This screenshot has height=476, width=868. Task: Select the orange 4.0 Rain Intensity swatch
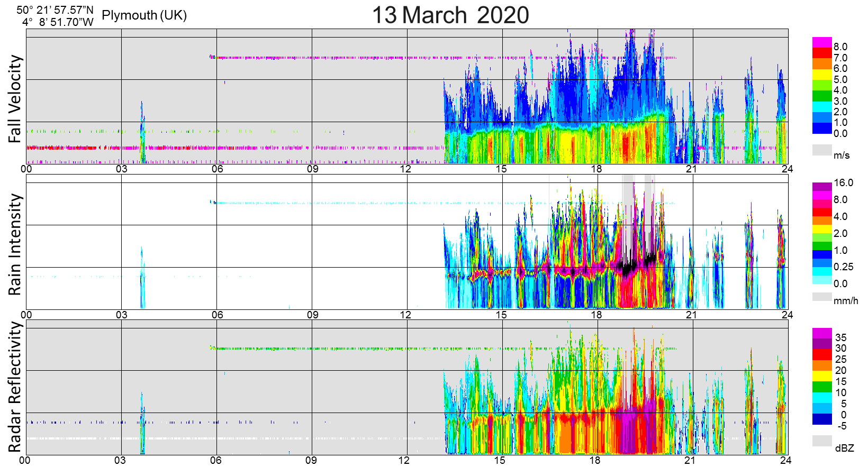click(x=822, y=220)
